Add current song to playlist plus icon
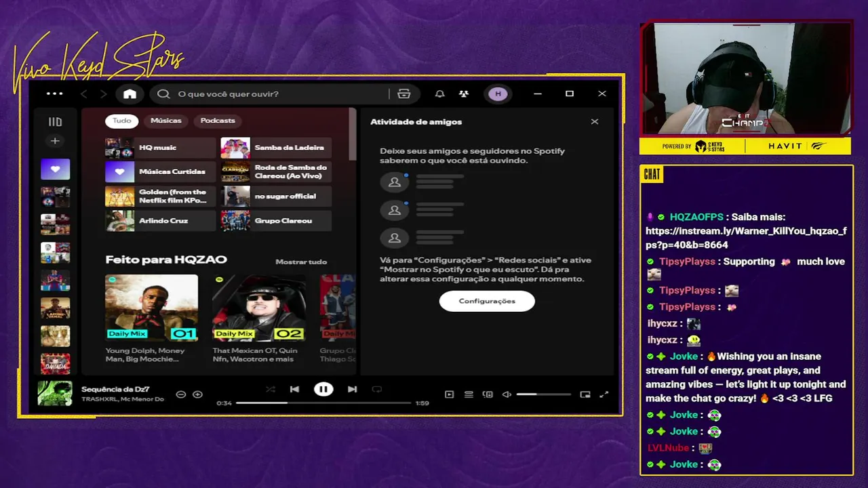Image resolution: width=868 pixels, height=488 pixels. [x=197, y=394]
